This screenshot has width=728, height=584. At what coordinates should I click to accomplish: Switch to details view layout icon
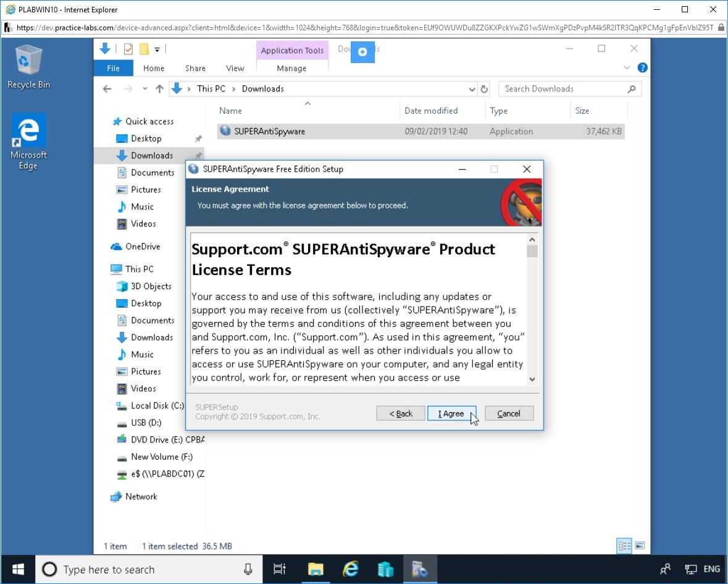[x=624, y=546]
